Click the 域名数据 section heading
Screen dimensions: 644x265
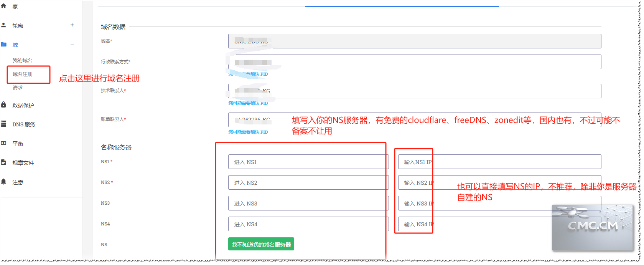tap(113, 26)
